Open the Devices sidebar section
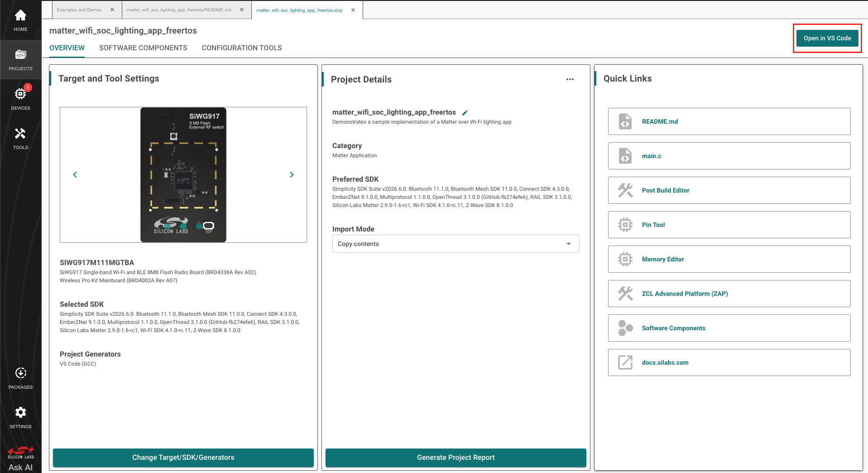Screen dimensions: 868x473 click(20, 99)
